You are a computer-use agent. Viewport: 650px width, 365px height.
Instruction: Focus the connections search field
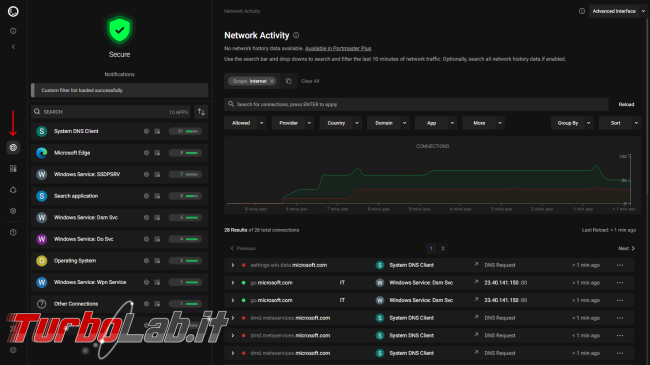(416, 105)
